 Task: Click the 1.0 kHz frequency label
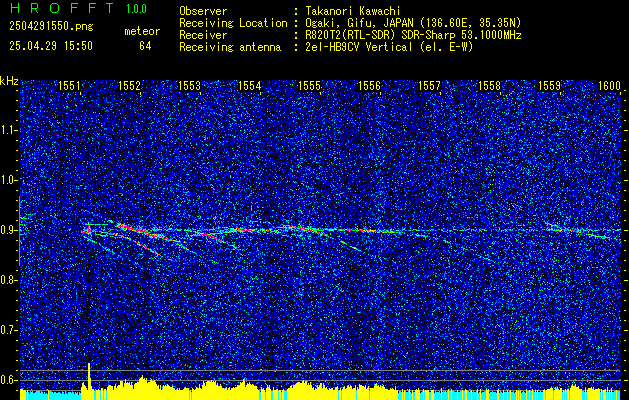click(8, 181)
